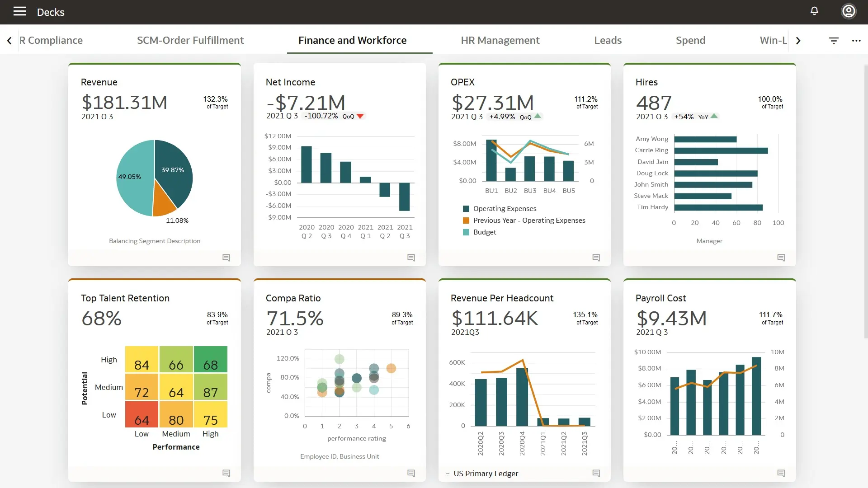Open comments on the Hires card
868x488 pixels.
click(780, 258)
